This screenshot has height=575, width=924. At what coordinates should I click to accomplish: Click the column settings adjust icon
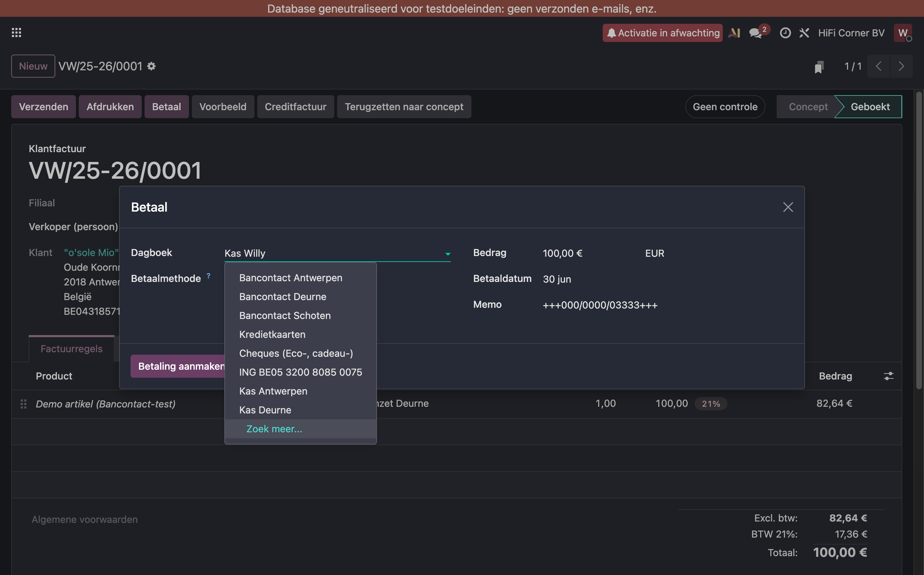[x=888, y=376]
